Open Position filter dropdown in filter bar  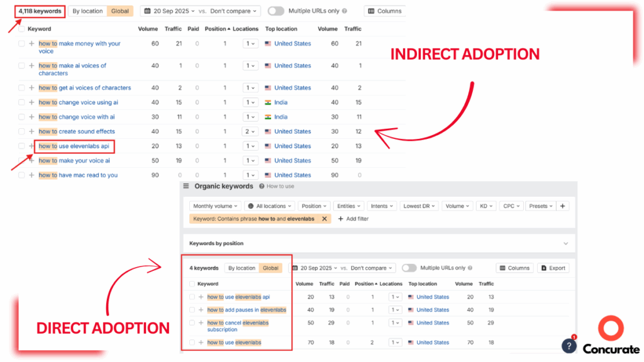pyautogui.click(x=314, y=206)
